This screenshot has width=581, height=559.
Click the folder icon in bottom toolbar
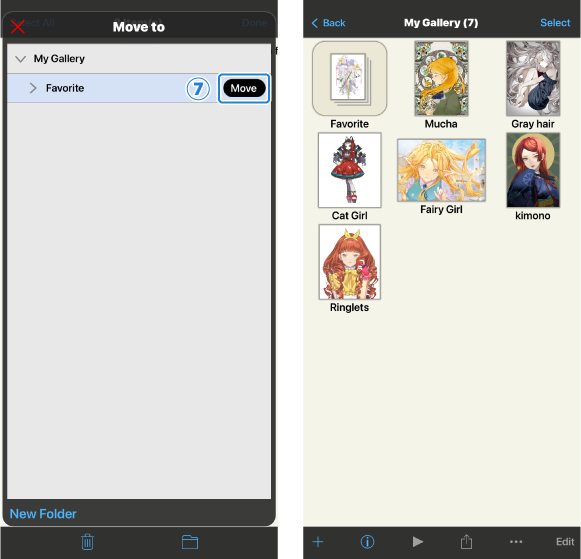point(190,542)
